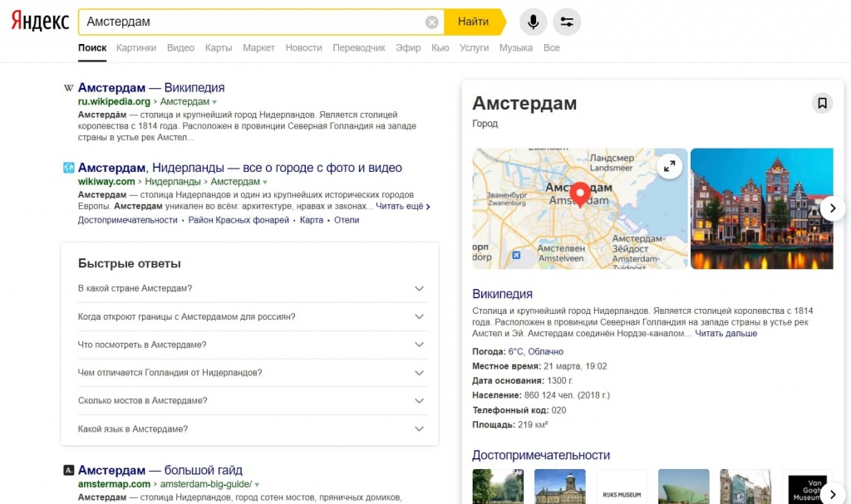Open dropdown arrow next to ru.wikipedia.org URL
The width and height of the screenshot is (851, 504).
[x=214, y=102]
